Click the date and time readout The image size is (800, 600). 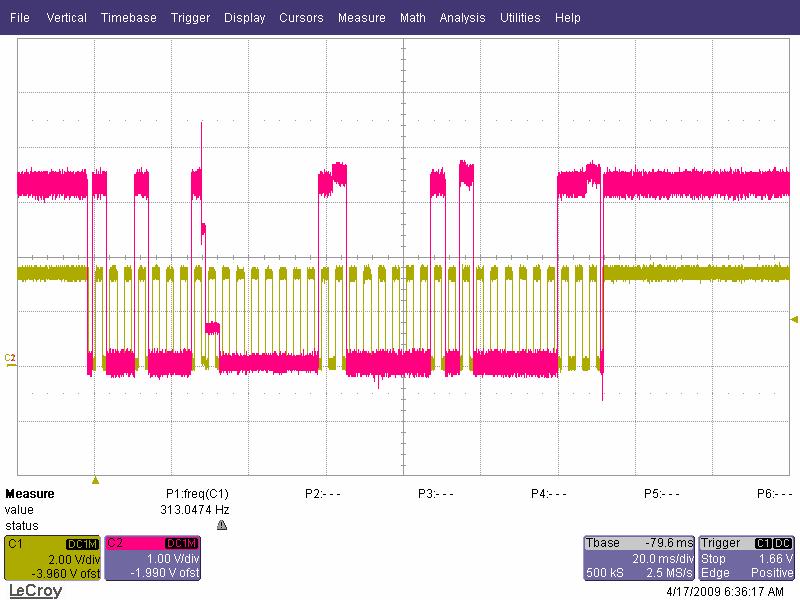(x=725, y=592)
